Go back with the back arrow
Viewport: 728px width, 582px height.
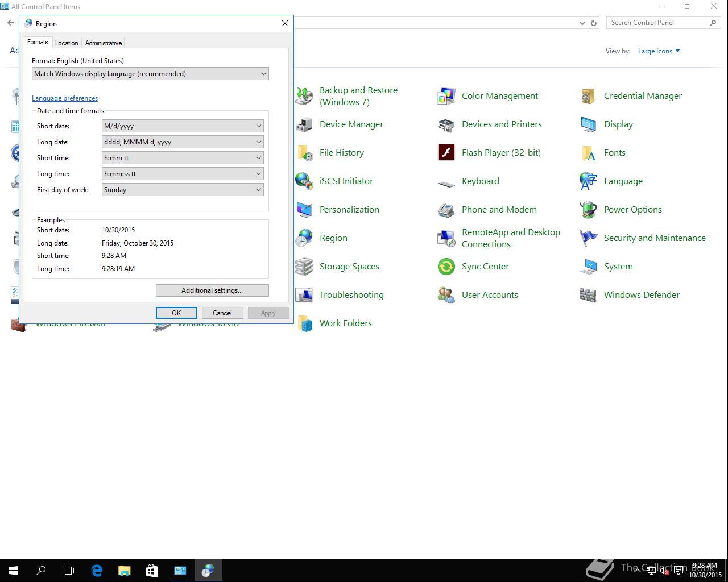pos(11,23)
